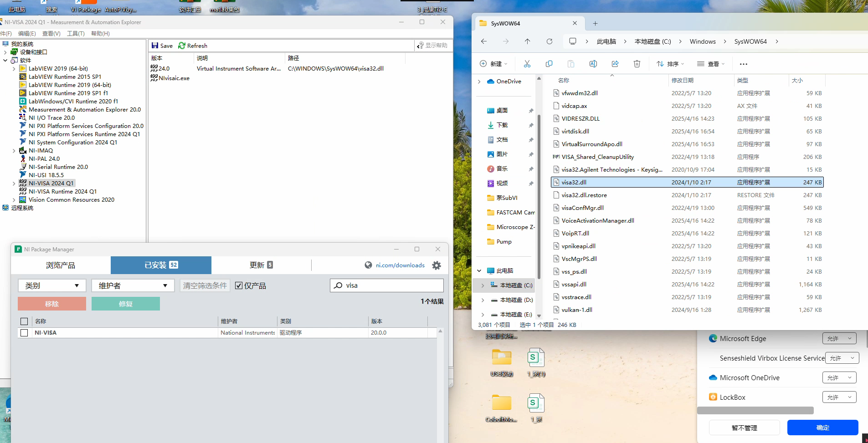Image resolution: width=868 pixels, height=443 pixels.
Task: Click the delete trash icon in Explorer toolbar
Action: pos(637,64)
